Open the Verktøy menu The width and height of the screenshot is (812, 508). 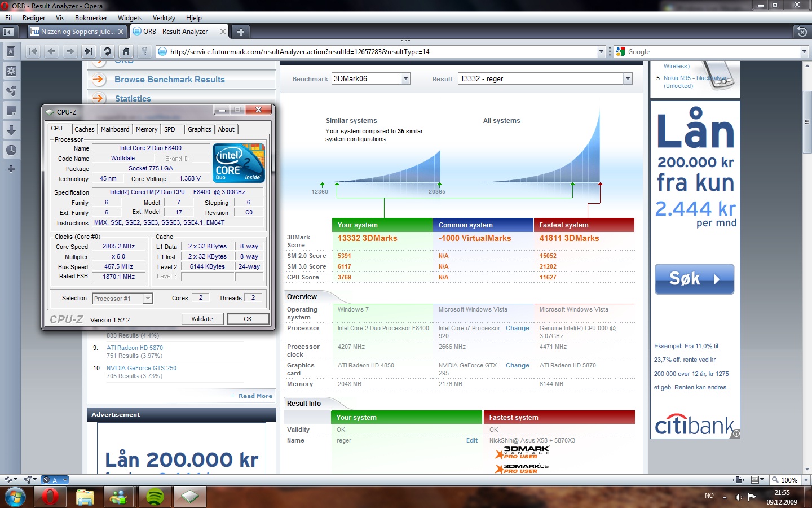[164, 18]
